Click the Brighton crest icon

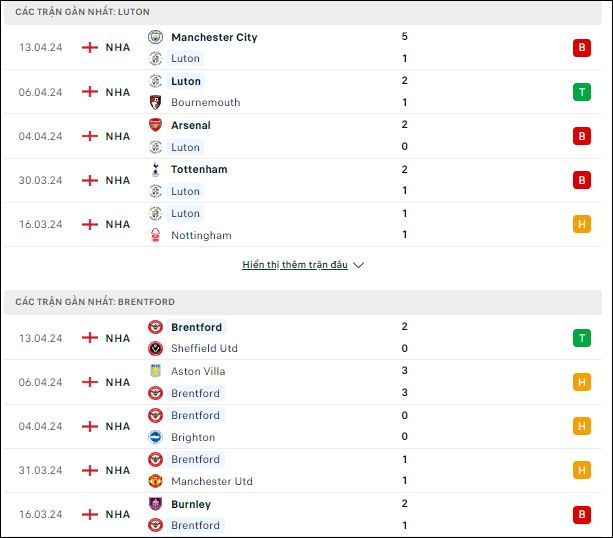tap(156, 437)
